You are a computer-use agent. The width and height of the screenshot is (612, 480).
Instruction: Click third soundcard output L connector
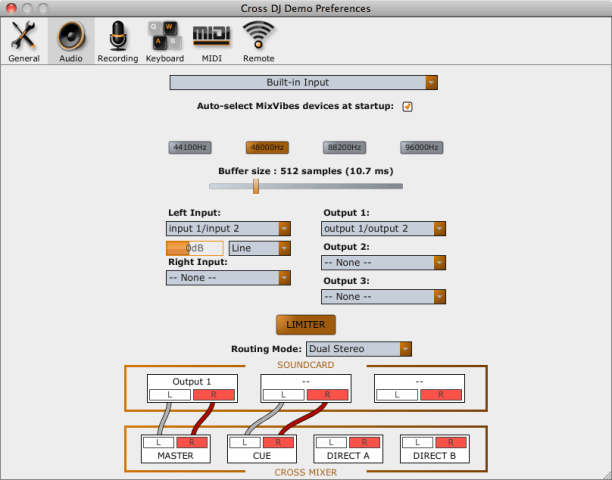tap(397, 395)
